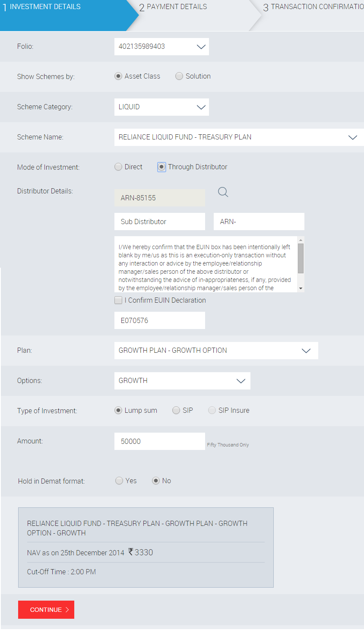Click the NAV as on 25th December 2014 text
Viewport: 364px width, 633px height.
(76, 553)
